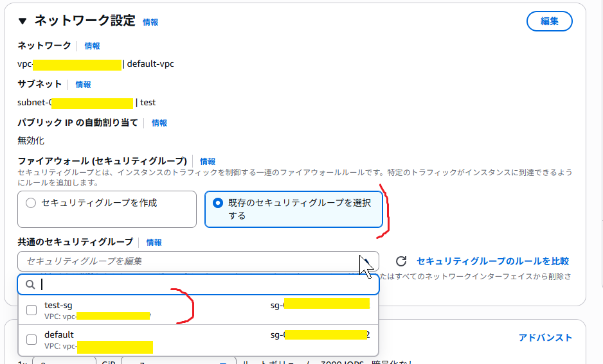This screenshot has height=364, width=603.
Task: Click the アドバンスト link
Action: [545, 338]
